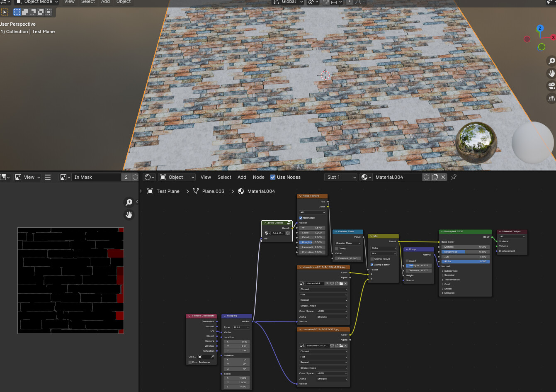Open the hamburger menu in image editor header
This screenshot has height=392, width=556.
(48, 177)
